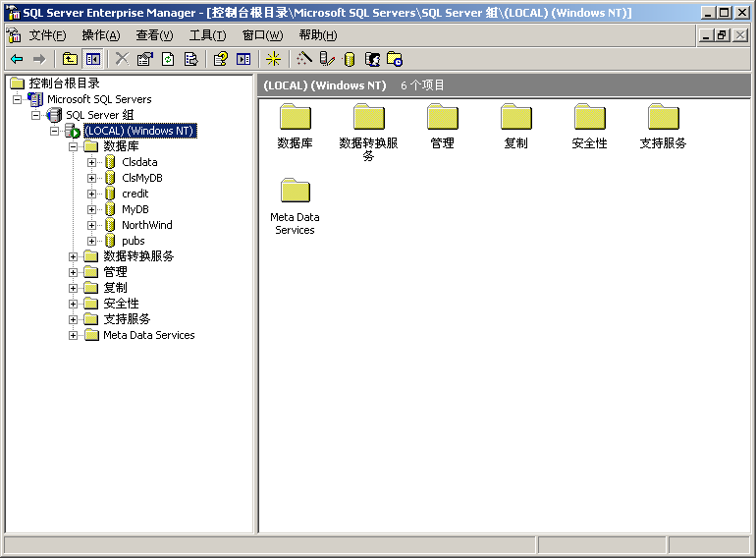756x558 pixels.
Task: Select 复制 folder in the right pane
Action: 515,127
